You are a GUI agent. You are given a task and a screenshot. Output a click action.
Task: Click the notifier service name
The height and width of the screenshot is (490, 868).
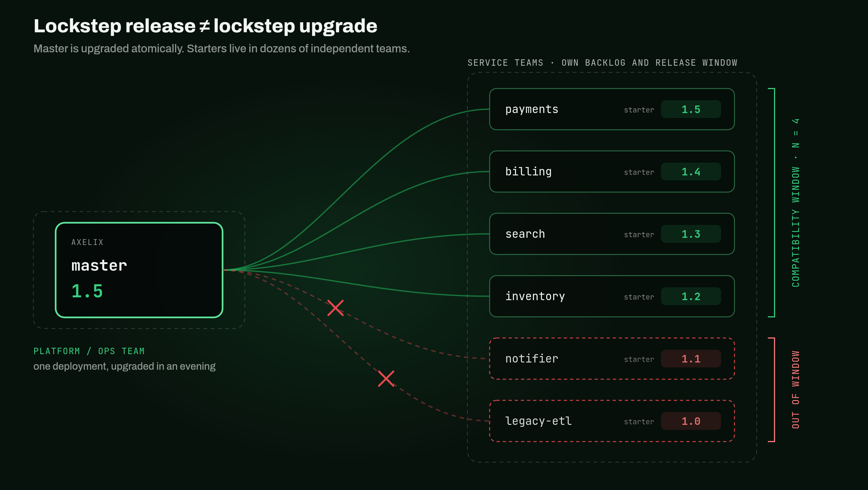click(x=532, y=359)
